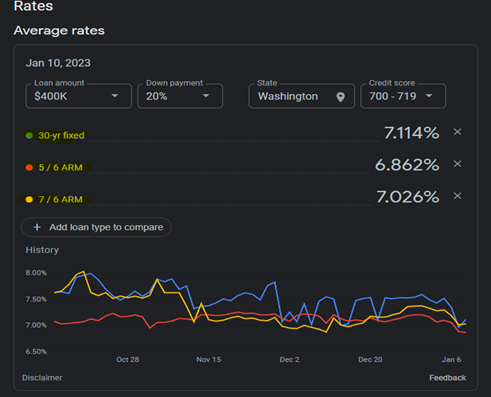Open the Disclaimer link
The width and height of the screenshot is (491, 397).
[42, 378]
